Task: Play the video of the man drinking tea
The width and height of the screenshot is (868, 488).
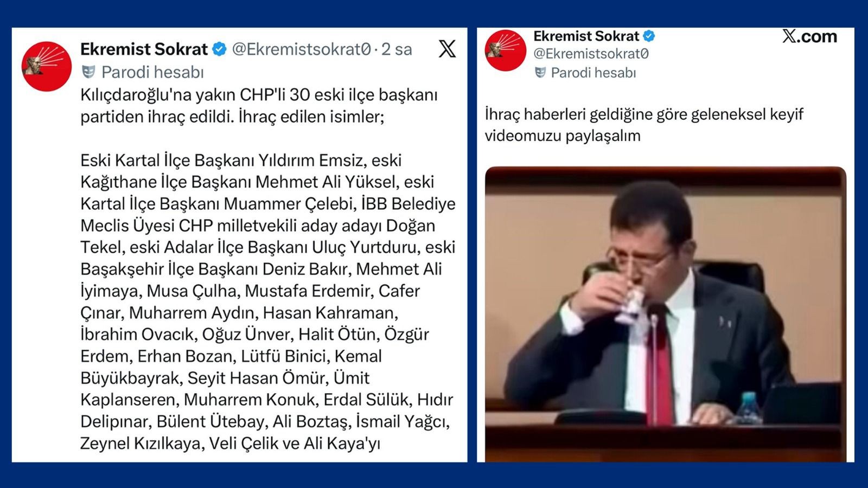Action: [x=666, y=314]
